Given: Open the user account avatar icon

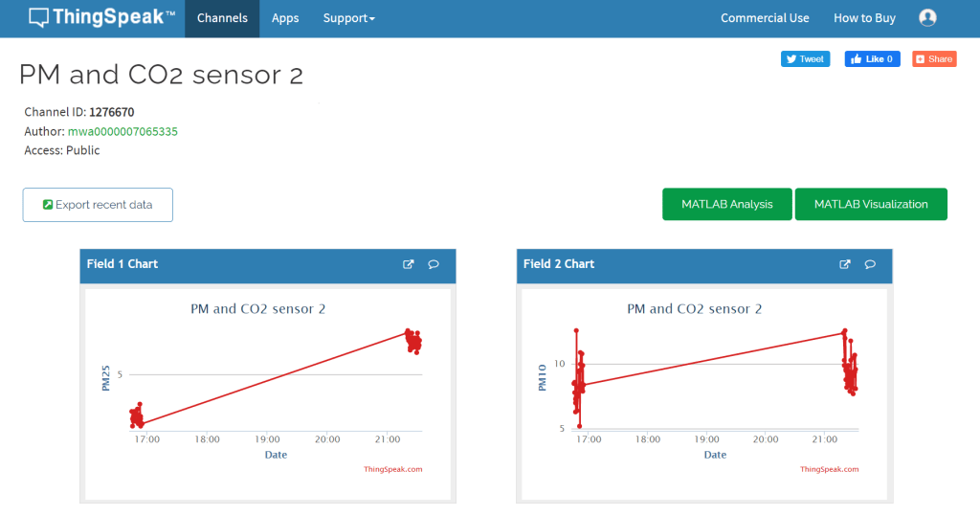Looking at the screenshot, I should pos(926,18).
